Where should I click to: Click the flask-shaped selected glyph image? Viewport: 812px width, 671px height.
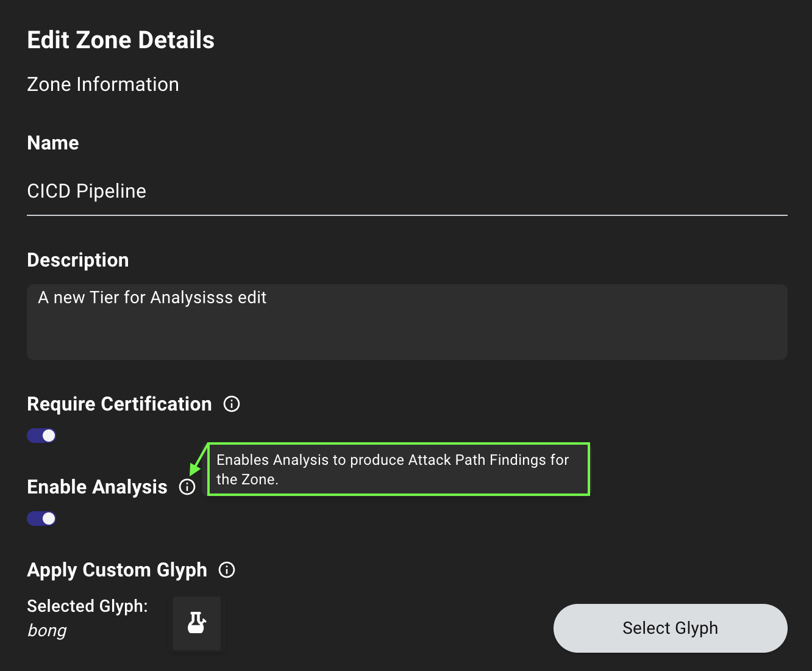click(196, 623)
